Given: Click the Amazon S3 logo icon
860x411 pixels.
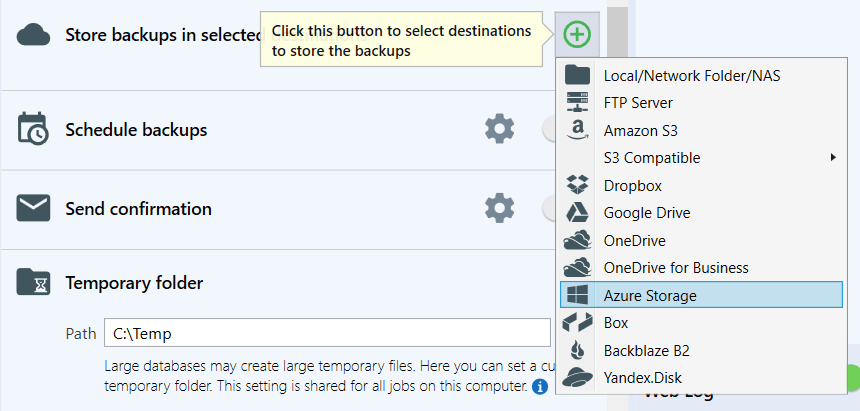Looking at the screenshot, I should coord(577,131).
